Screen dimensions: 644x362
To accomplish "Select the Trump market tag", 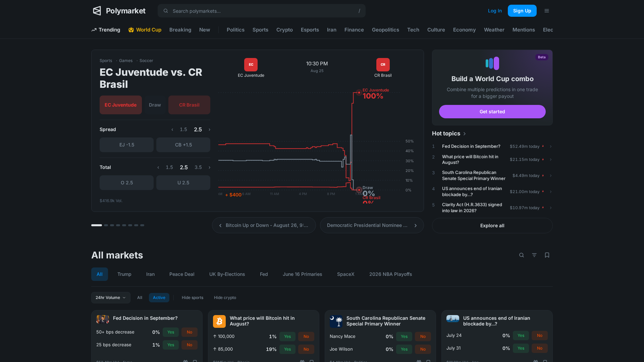I will click(x=124, y=274).
